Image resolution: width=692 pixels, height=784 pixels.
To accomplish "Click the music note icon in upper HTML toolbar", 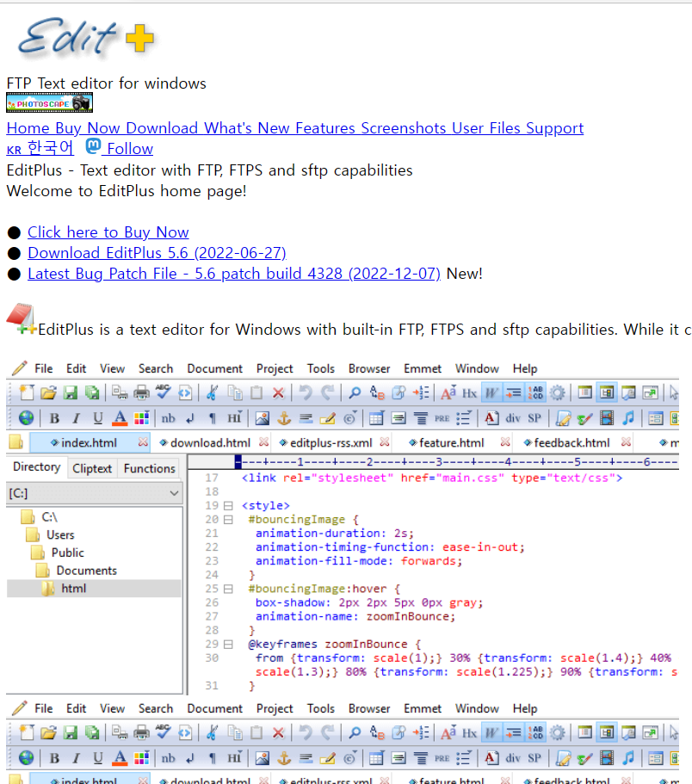I will pos(628,418).
